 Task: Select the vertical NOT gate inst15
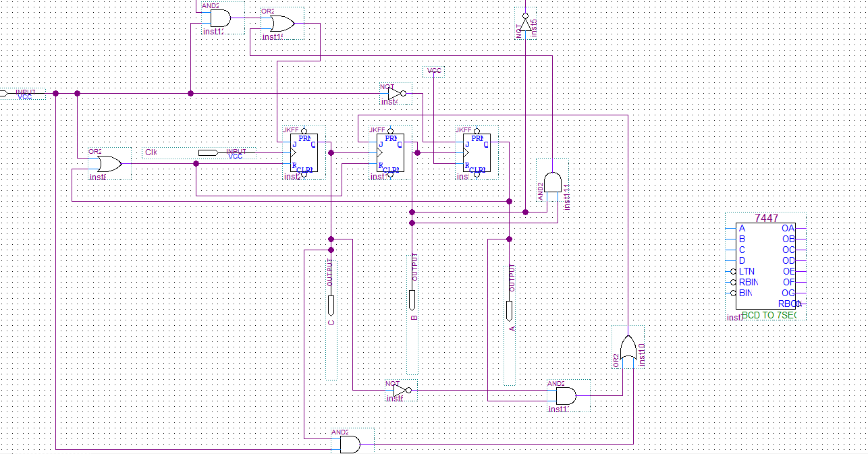(x=526, y=23)
